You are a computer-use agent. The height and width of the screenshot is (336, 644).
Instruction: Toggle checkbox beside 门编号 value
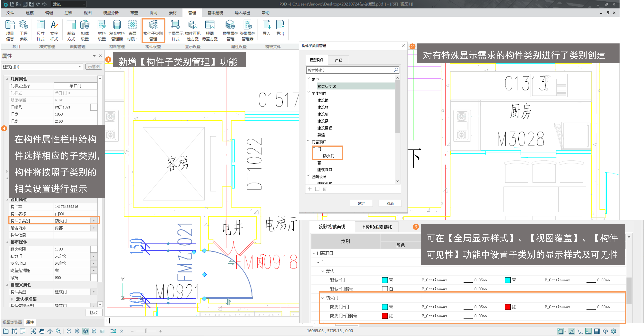94,107
